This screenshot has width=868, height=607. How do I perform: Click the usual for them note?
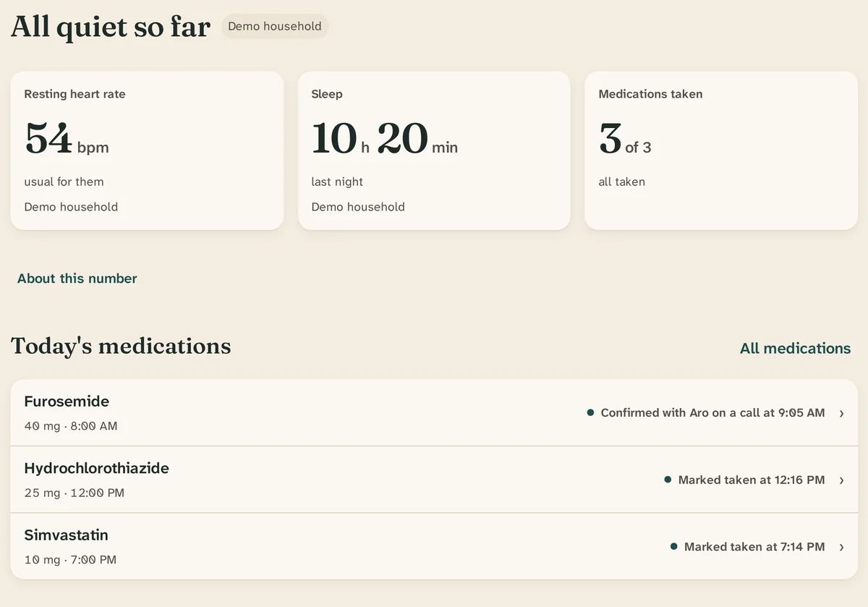point(64,182)
